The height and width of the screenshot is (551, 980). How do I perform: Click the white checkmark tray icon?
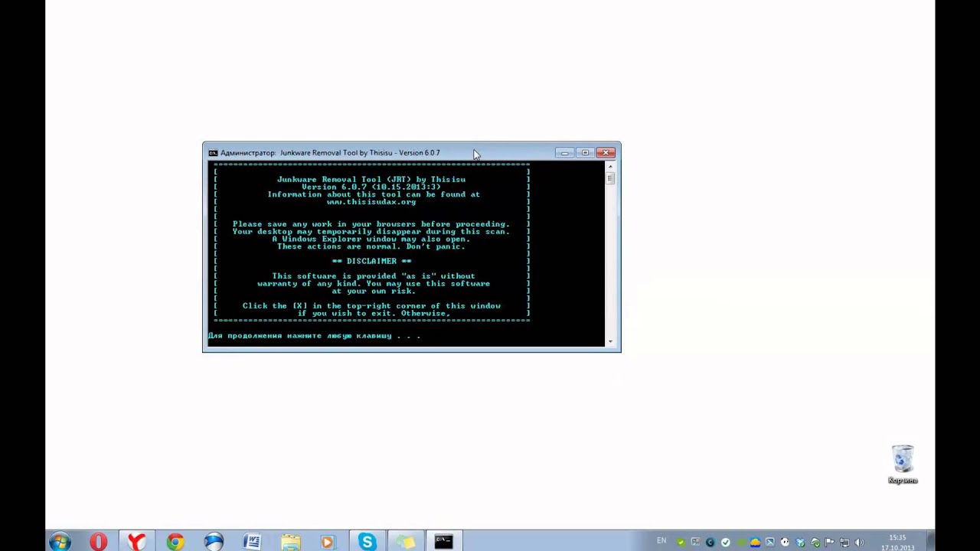(x=725, y=543)
